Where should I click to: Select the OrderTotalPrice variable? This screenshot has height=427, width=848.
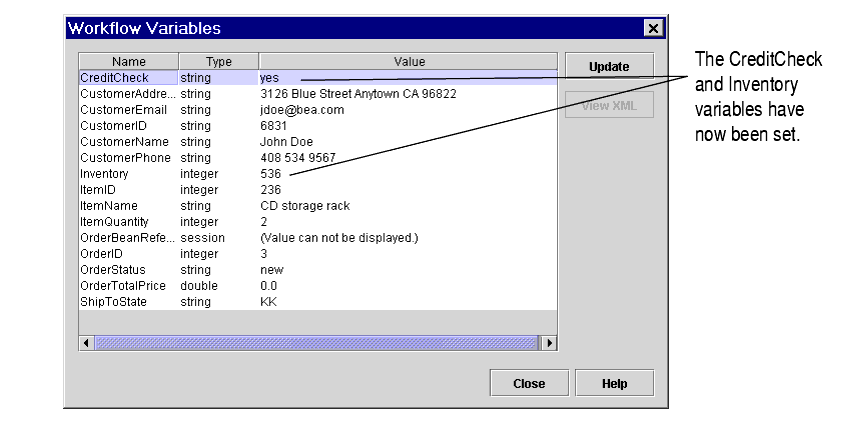[x=123, y=285]
